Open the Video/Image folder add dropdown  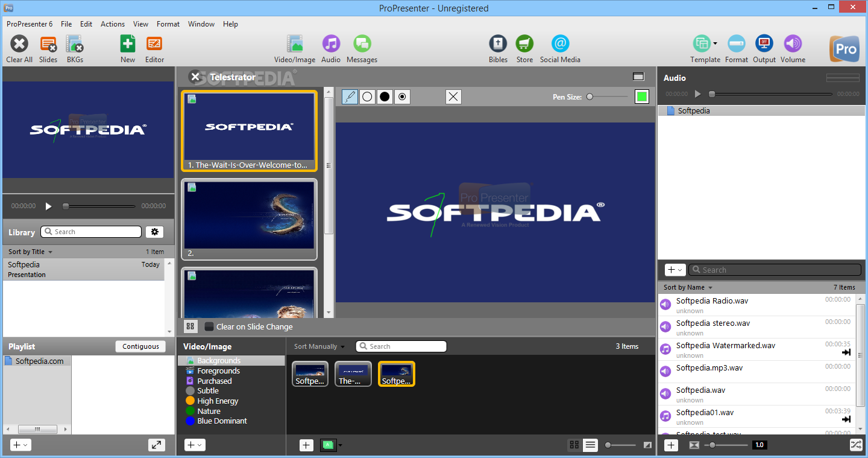click(x=195, y=445)
